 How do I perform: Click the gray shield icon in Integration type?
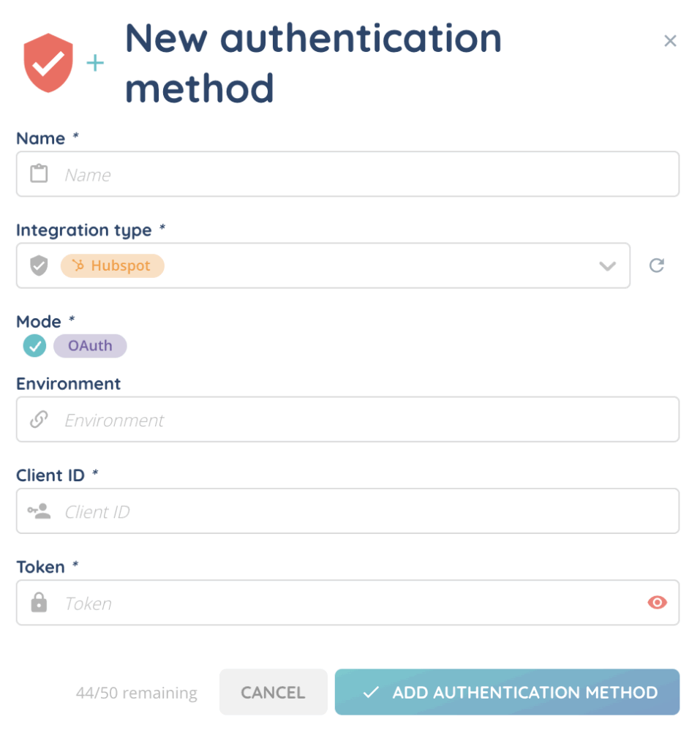(x=39, y=266)
